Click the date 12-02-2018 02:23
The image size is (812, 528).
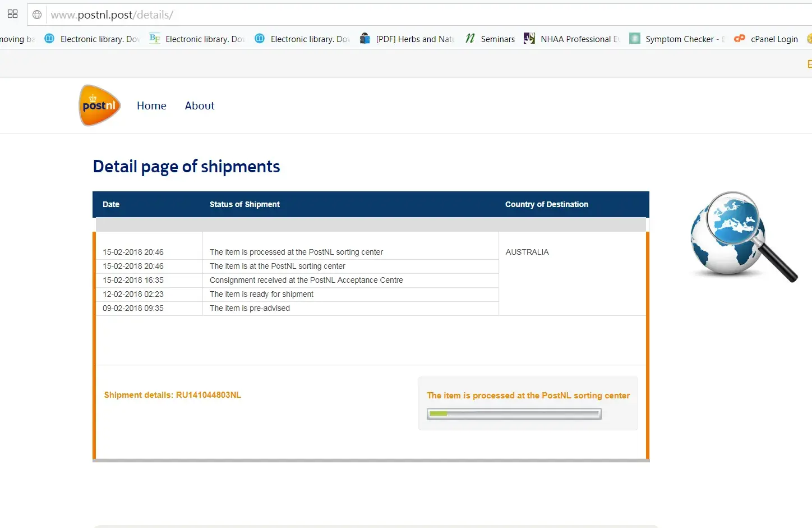pyautogui.click(x=133, y=294)
